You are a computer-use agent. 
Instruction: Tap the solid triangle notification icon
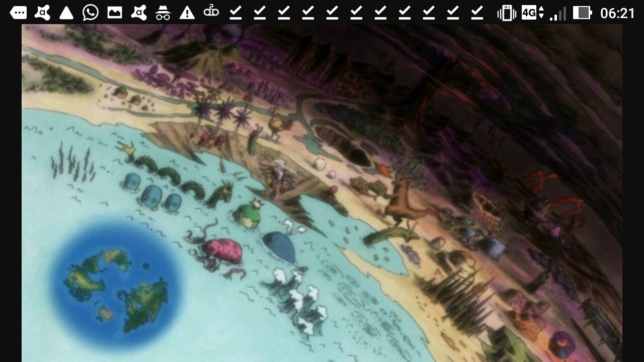tap(66, 13)
